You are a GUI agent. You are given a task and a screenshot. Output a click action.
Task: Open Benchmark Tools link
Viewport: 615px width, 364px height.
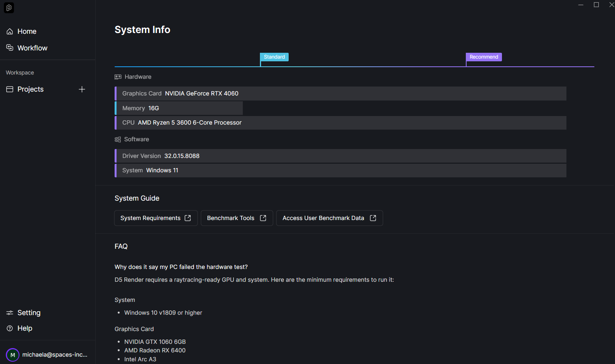click(237, 218)
